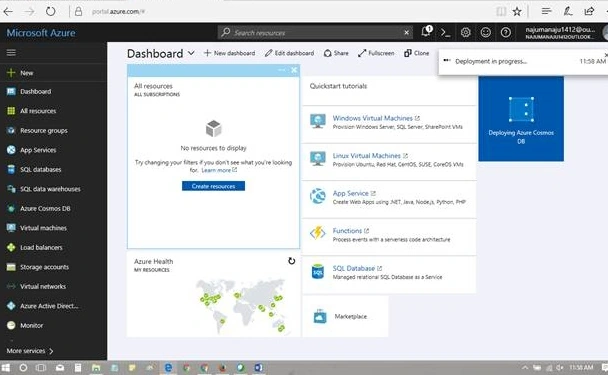
Task: Click the feedback smiley icon
Action: point(485,33)
